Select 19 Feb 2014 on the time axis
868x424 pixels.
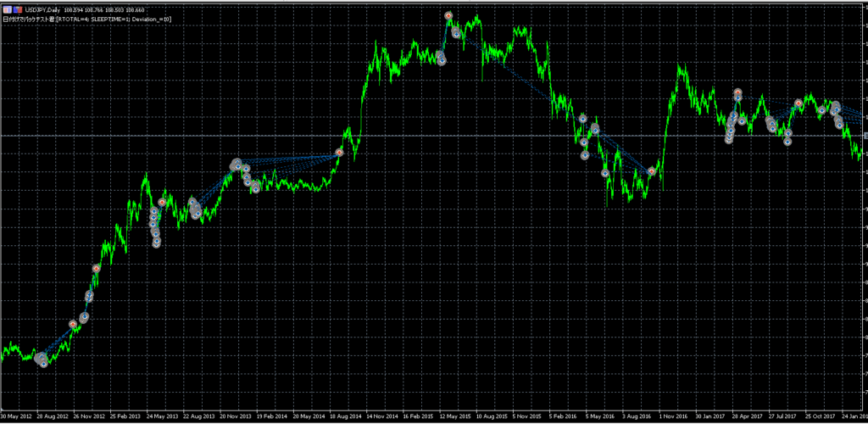[x=273, y=417]
